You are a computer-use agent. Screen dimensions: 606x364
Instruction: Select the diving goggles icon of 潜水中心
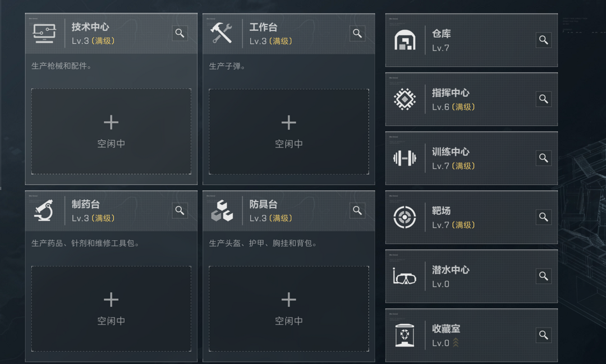point(405,277)
